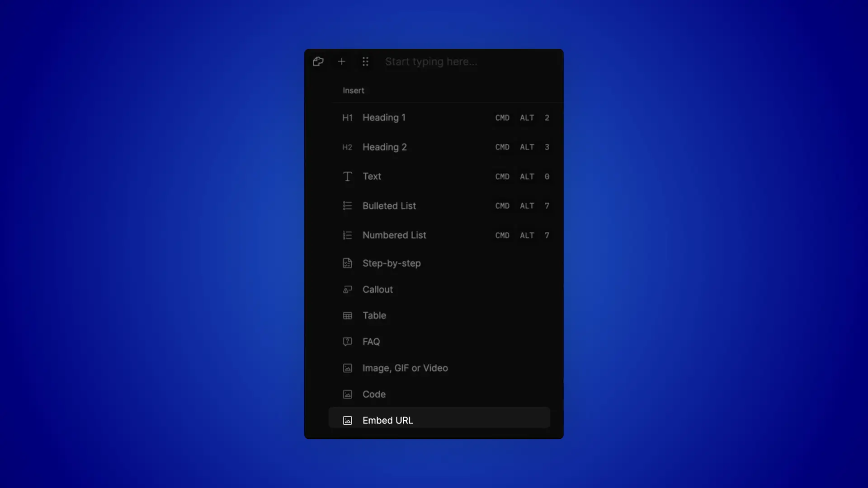Click the Step-by-step icon
This screenshot has height=488, width=868.
tap(347, 262)
